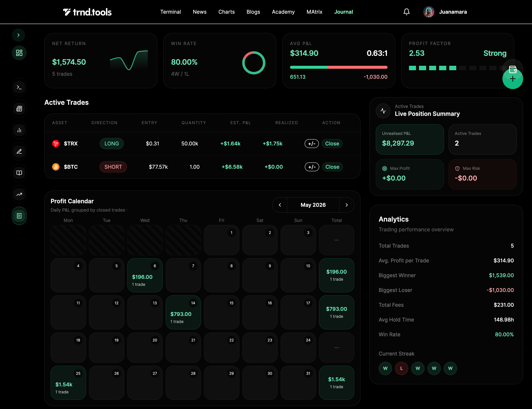Open the Journal nav item
Image resolution: width=532 pixels, height=409 pixels.
click(x=343, y=12)
